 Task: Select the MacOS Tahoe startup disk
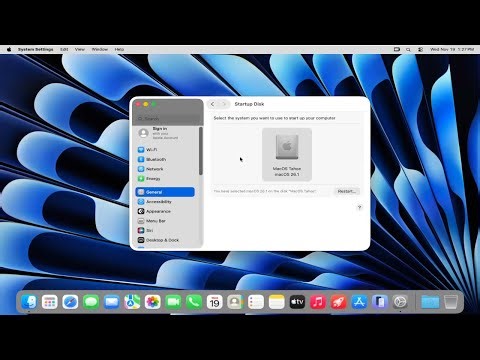287,154
